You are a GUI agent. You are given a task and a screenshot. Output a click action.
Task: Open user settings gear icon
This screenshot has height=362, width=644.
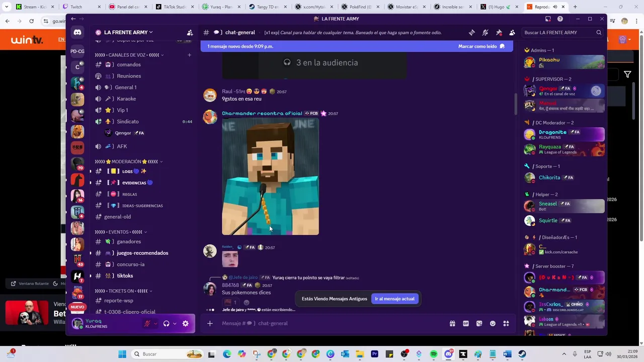click(x=185, y=324)
